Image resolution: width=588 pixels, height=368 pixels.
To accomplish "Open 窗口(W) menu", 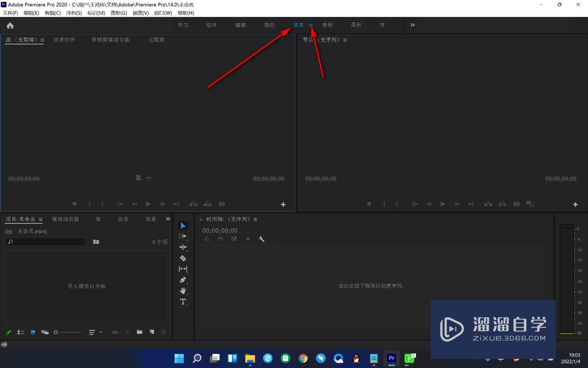I will 163,13.
